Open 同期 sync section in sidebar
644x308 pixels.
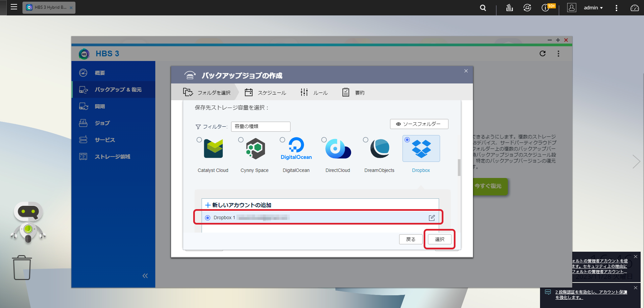pos(113,106)
